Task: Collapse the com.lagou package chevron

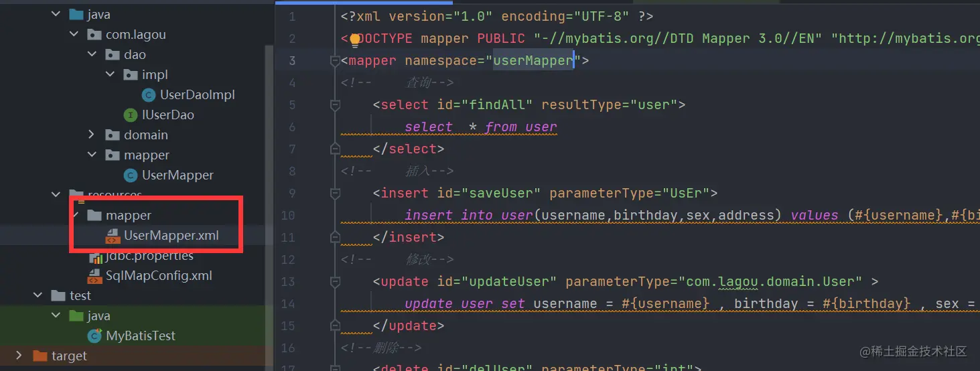Action: pos(74,34)
